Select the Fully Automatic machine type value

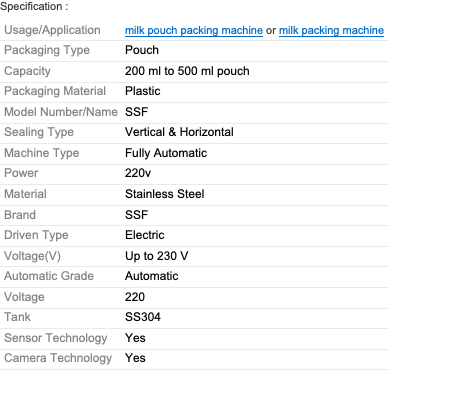(x=166, y=153)
